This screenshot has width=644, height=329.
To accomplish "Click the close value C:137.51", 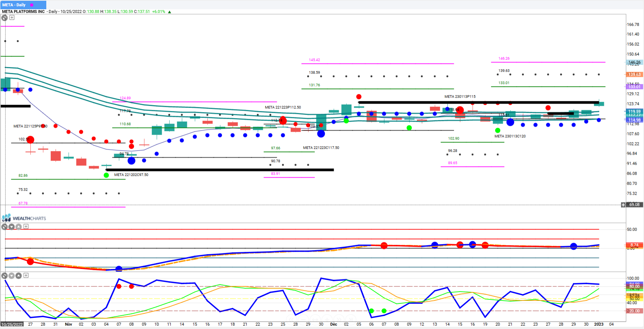I will click(x=142, y=11).
